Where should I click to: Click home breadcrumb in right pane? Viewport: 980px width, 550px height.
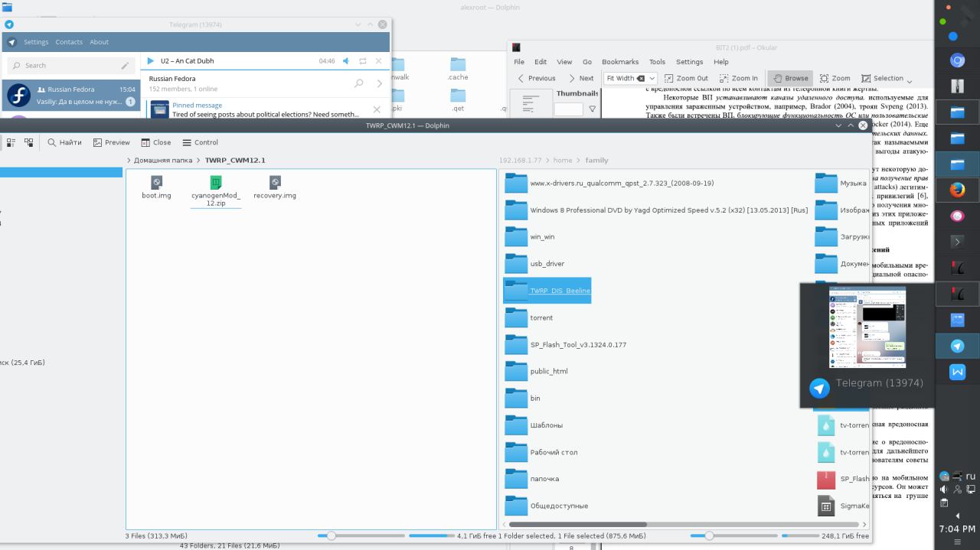click(563, 161)
